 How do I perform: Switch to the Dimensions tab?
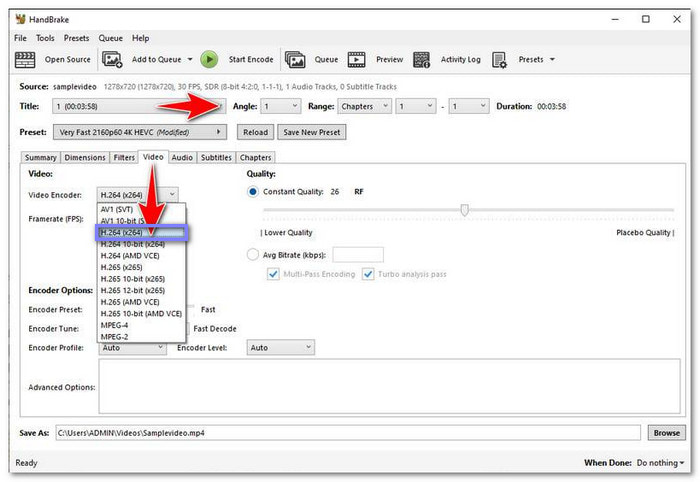coord(85,158)
